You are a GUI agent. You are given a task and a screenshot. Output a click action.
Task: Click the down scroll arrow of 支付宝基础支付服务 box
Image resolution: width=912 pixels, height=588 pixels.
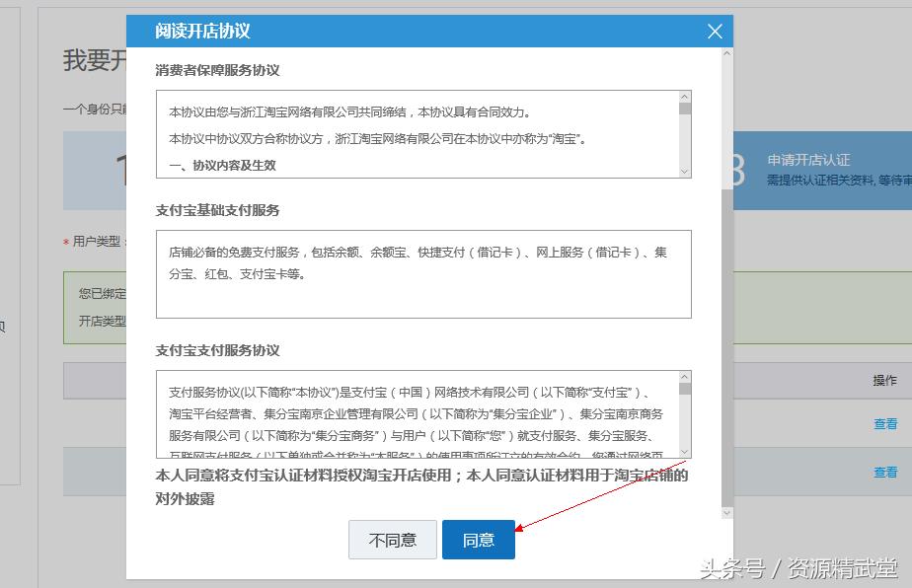tap(687, 312)
